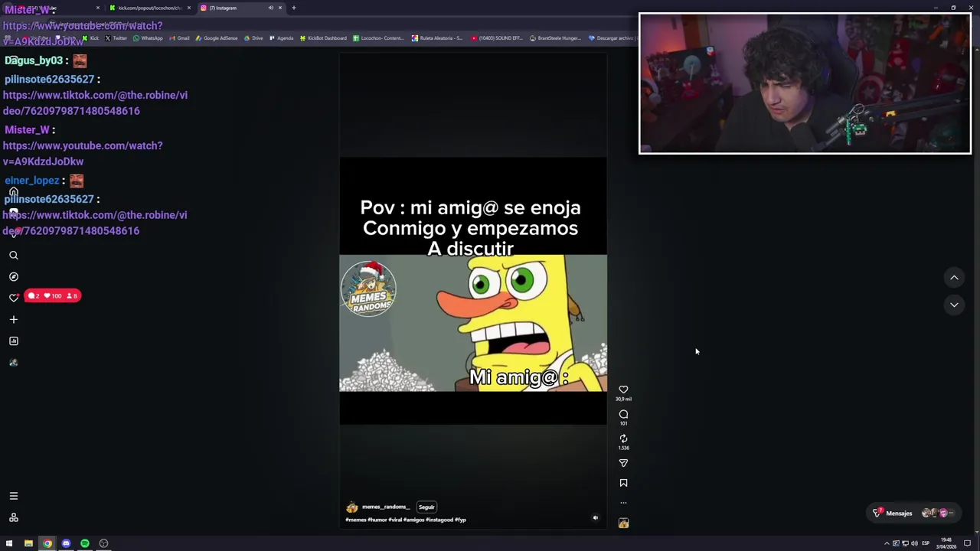The height and width of the screenshot is (551, 980).
Task: Open the Agenda bookmark
Action: click(x=282, y=38)
